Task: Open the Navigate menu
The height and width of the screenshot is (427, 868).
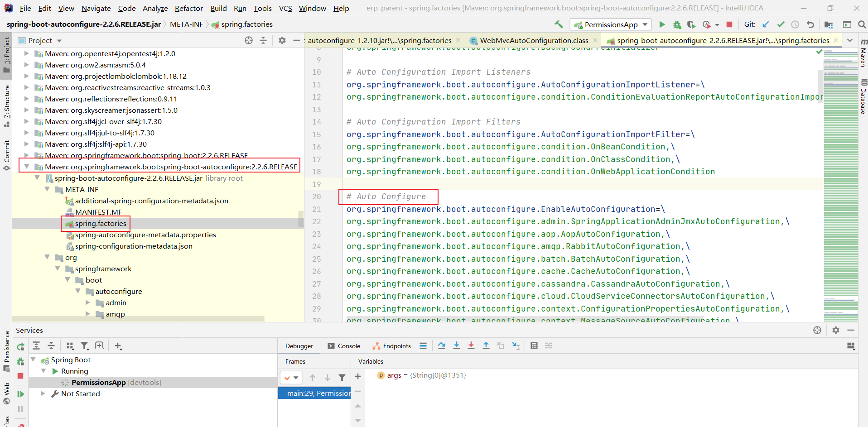Action: [x=96, y=8]
